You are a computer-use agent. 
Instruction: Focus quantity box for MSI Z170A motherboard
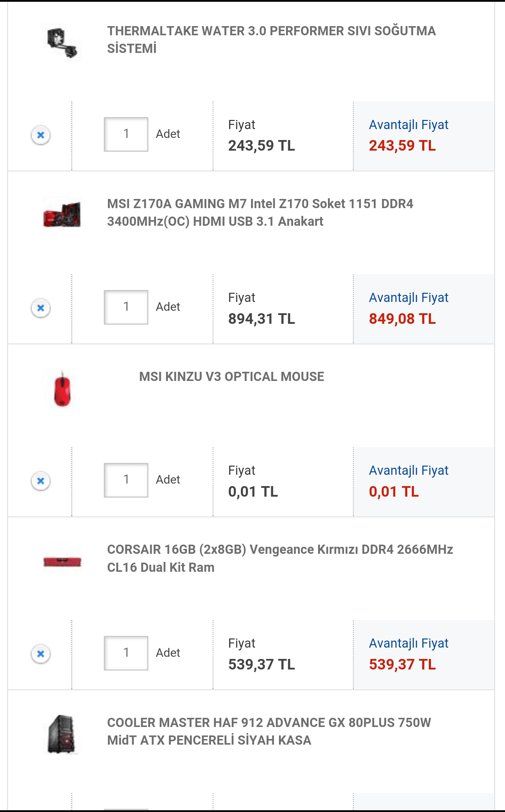click(x=126, y=307)
